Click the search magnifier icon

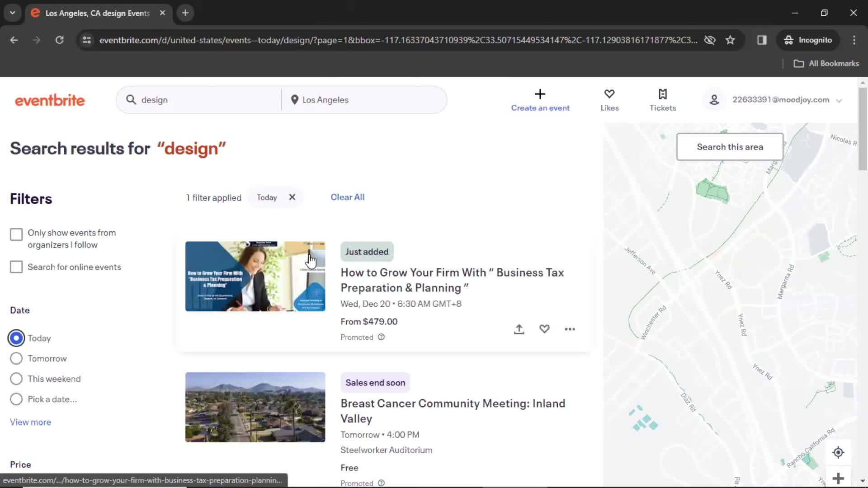click(131, 100)
